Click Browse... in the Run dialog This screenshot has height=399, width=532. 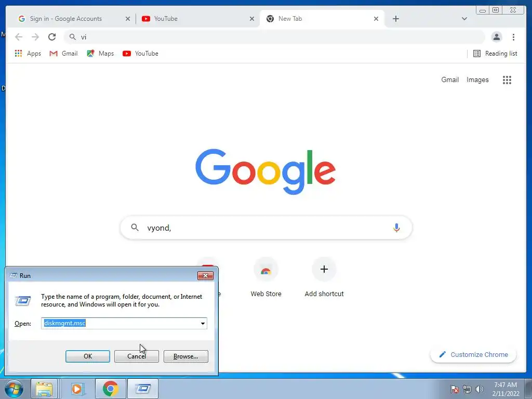point(185,356)
